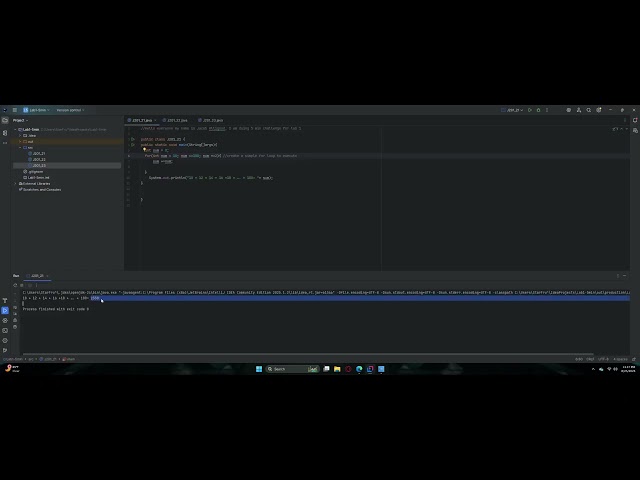This screenshot has height=480, width=640.
Task: Click the run gutter icon beside the class declaration
Action: pos(133,139)
